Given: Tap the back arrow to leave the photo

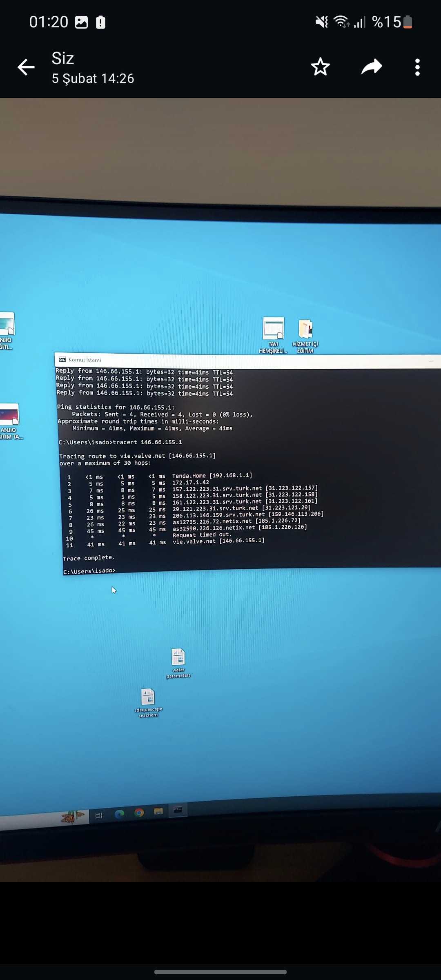Looking at the screenshot, I should pyautogui.click(x=26, y=67).
